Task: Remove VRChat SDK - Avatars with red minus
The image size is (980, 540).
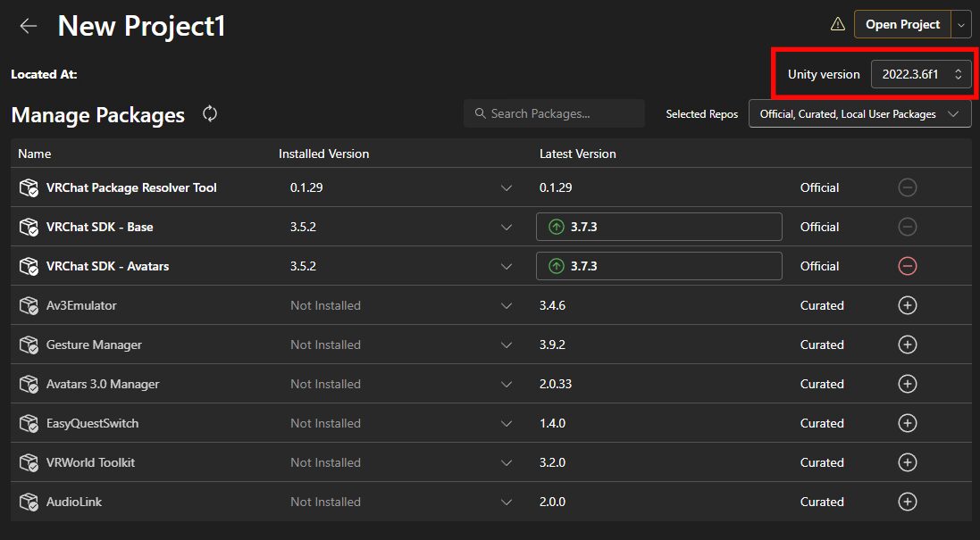Action: pos(908,266)
